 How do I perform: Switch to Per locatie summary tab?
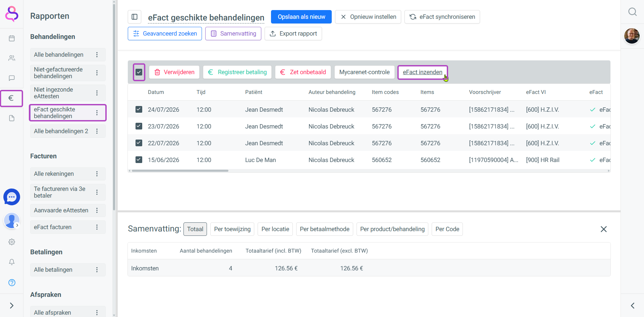[275, 229]
